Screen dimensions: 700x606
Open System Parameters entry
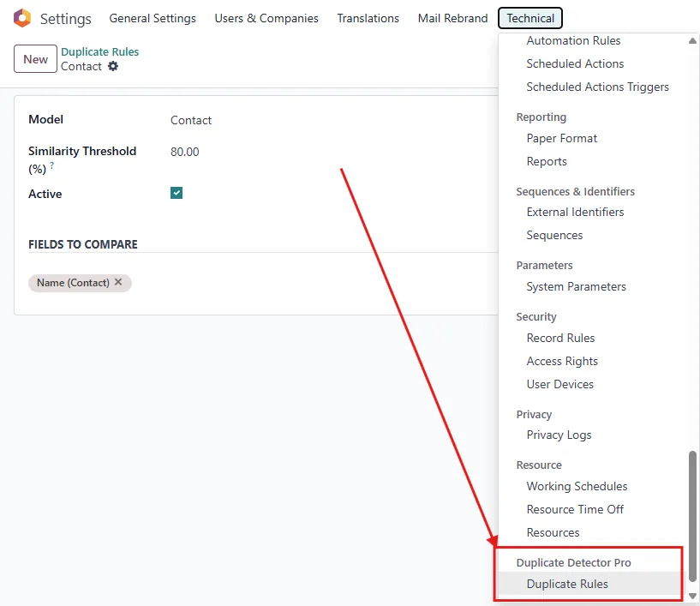pyautogui.click(x=576, y=286)
